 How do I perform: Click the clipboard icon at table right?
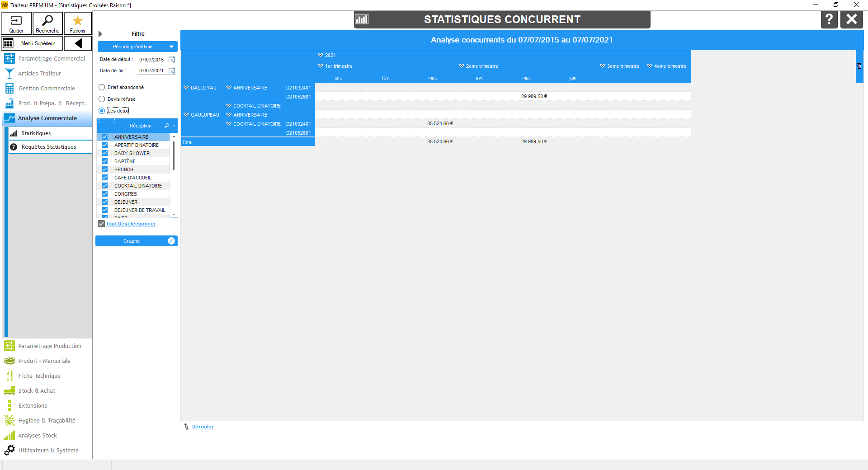(859, 66)
